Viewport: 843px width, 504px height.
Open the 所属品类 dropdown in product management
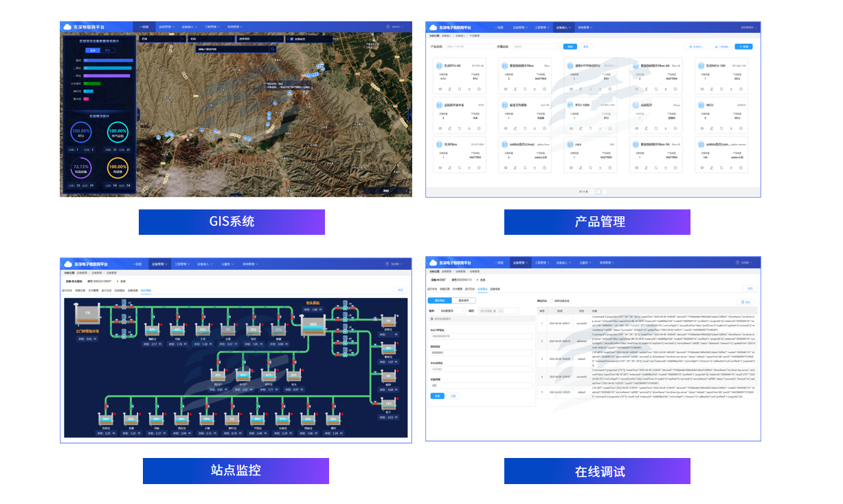pos(537,47)
